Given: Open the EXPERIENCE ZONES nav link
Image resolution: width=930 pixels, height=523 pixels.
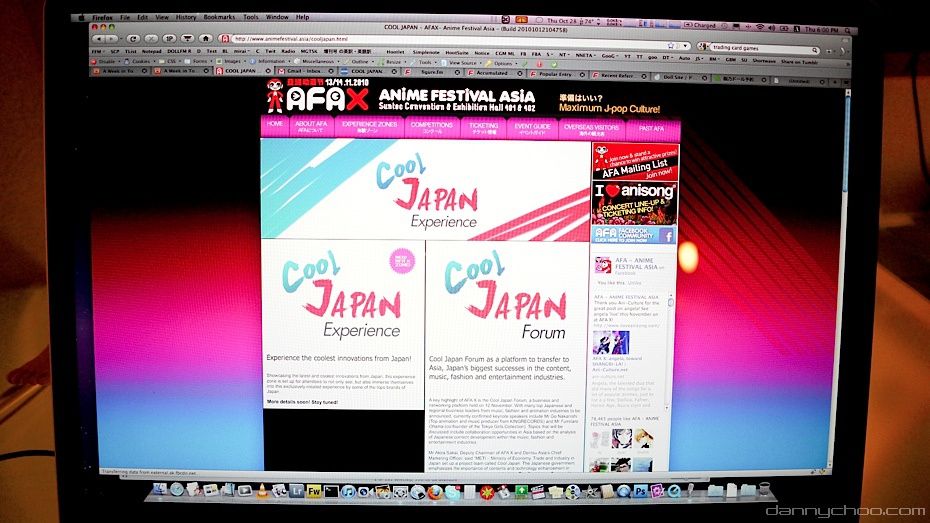Looking at the screenshot, I should [369, 127].
